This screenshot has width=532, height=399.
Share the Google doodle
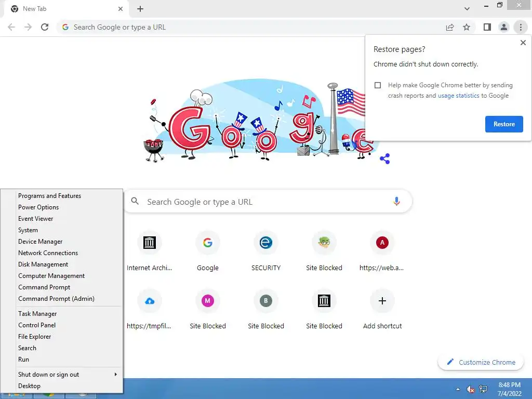click(385, 158)
